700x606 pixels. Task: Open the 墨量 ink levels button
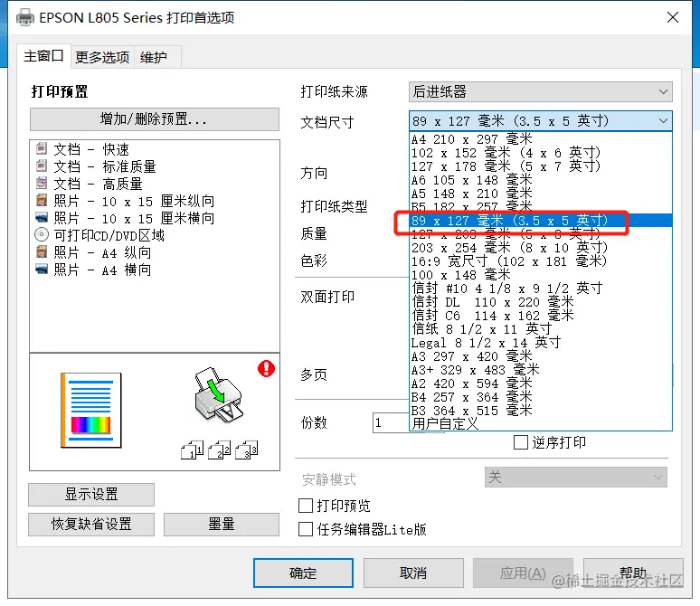point(222,524)
